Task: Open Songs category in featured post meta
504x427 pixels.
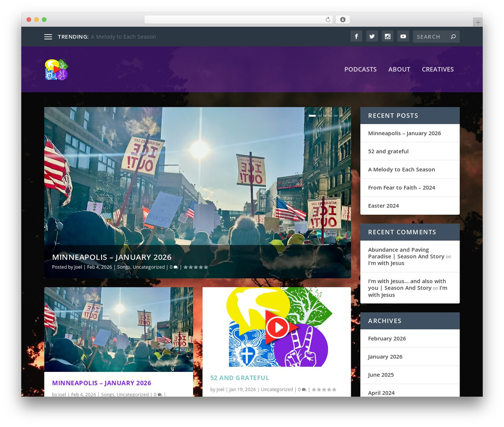Action: coord(123,267)
